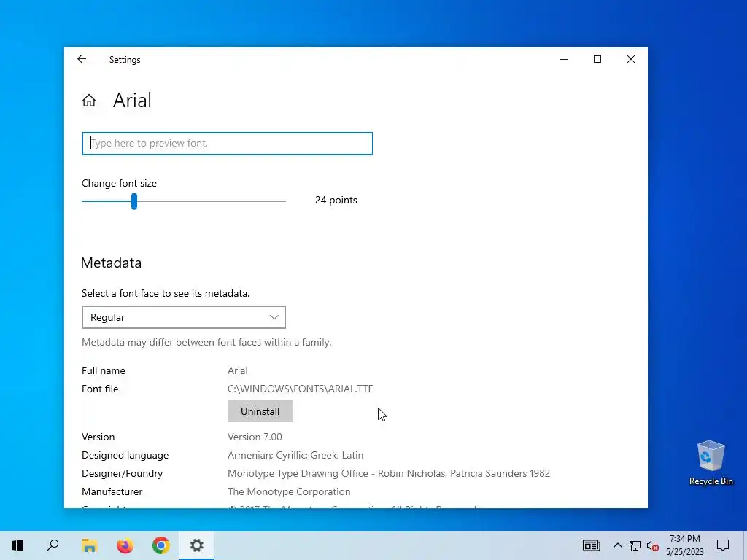This screenshot has height=560, width=747.
Task: Select the Recycle Bin desktop icon
Action: coord(711,463)
